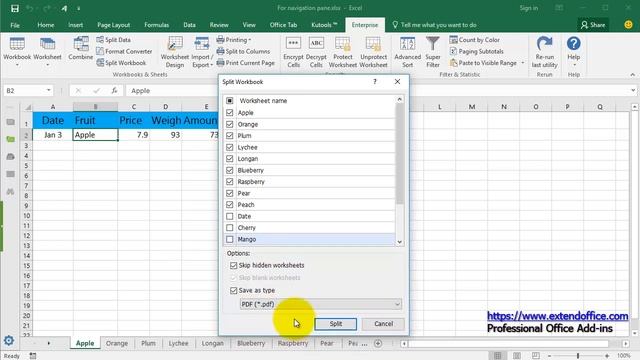Open the Kutools ribbon tab
The image size is (640, 360).
pyautogui.click(x=324, y=25)
